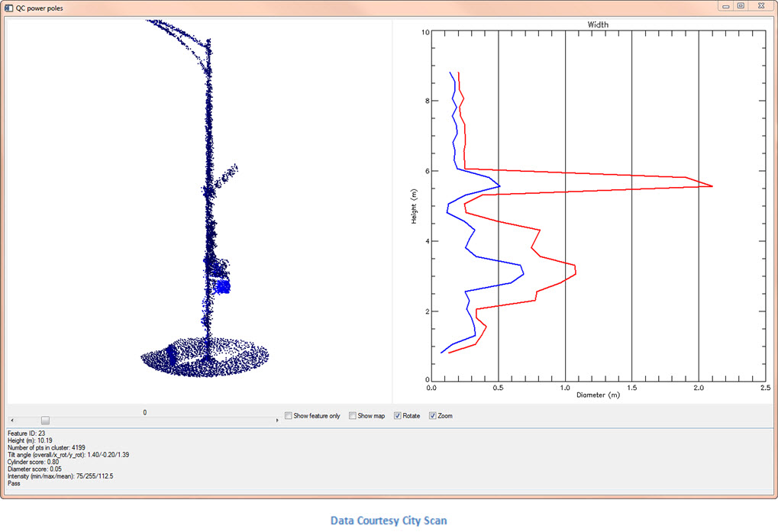Disable the Zoom checkbox

click(433, 416)
